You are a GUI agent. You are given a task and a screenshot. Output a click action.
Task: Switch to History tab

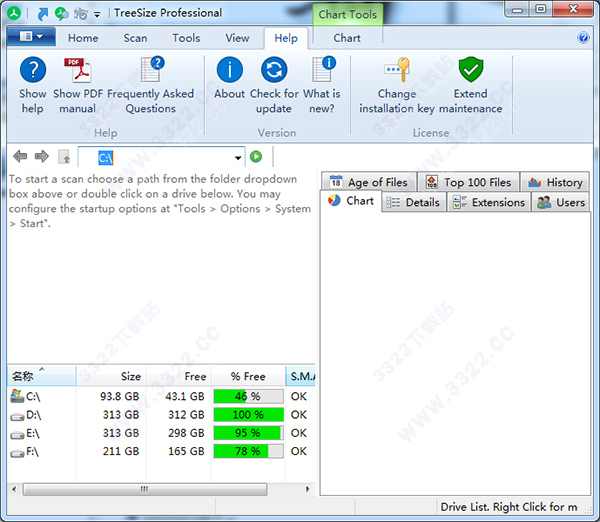pos(555,182)
